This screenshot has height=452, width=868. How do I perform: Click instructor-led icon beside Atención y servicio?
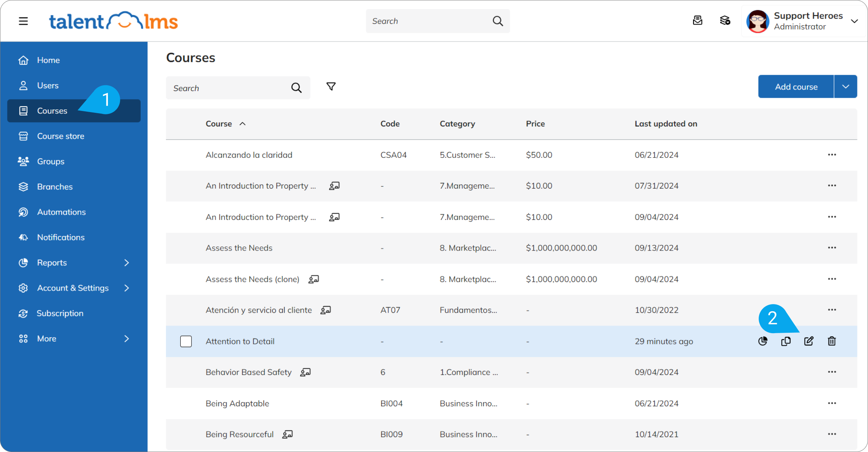(326, 310)
